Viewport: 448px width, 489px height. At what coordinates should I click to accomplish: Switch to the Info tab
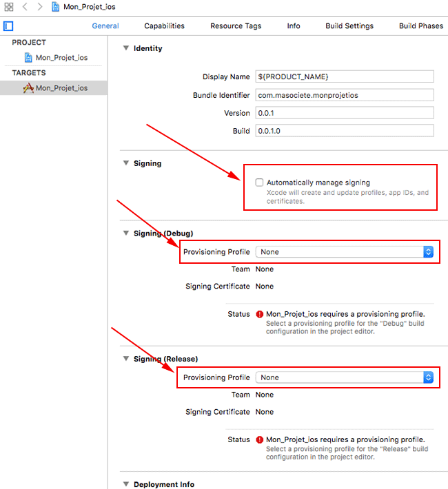point(294,26)
